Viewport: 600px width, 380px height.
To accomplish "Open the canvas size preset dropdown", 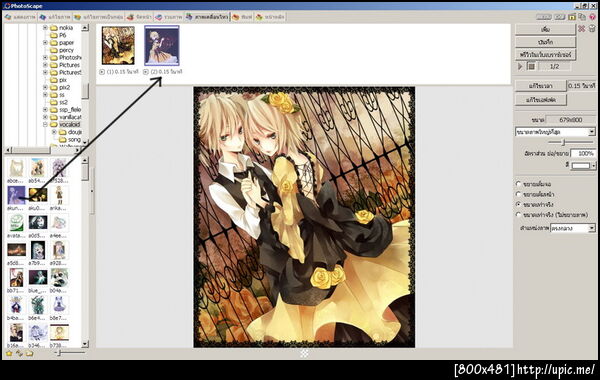I will (x=592, y=132).
